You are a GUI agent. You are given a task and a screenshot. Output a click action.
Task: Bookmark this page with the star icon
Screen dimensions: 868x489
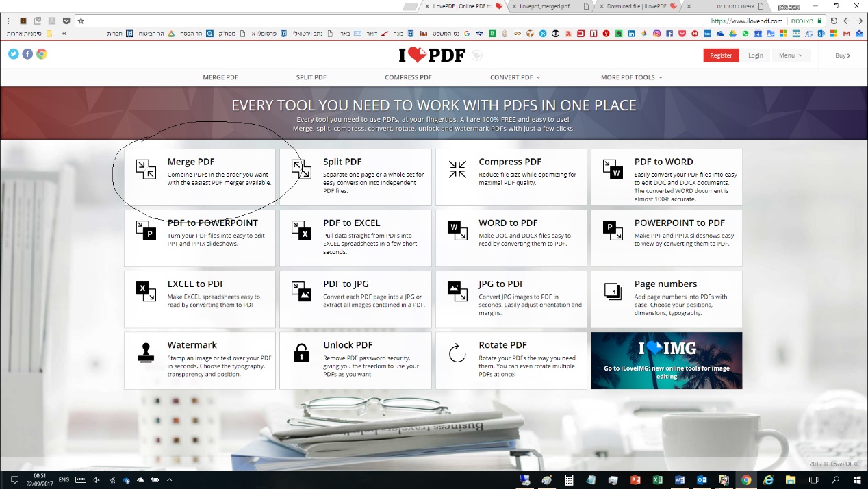81,21
